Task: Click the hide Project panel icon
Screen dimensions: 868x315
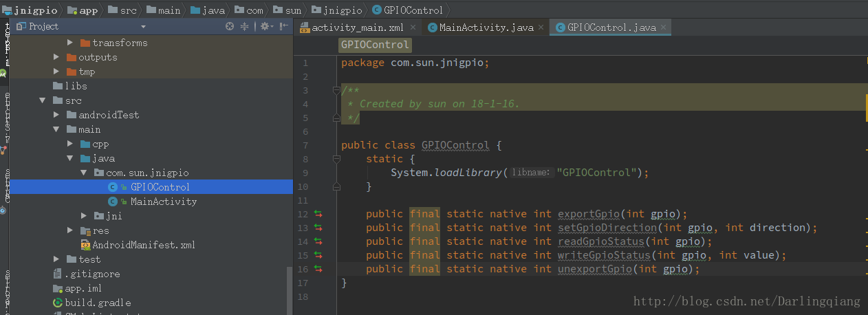Action: (x=284, y=26)
